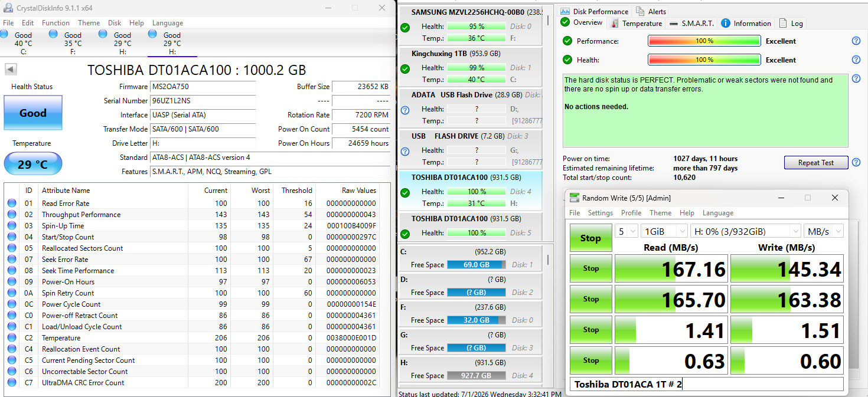Viewport: 868px width, 397px height.
Task: Click Stop button beside 165.70 read result
Action: (590, 299)
